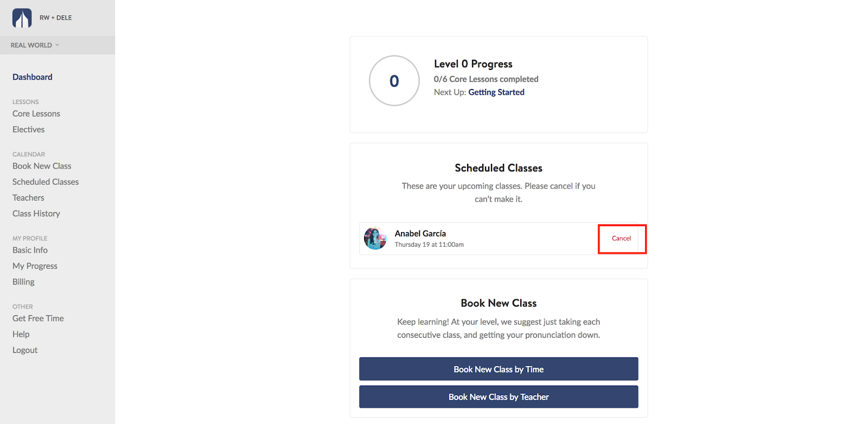868x424 pixels.
Task: Click the app logo icon
Action: pyautogui.click(x=21, y=17)
